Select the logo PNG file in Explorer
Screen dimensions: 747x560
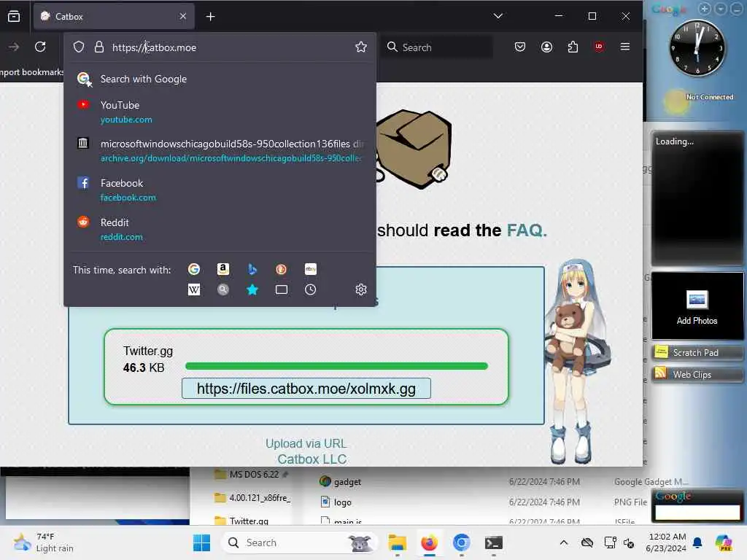point(336,502)
